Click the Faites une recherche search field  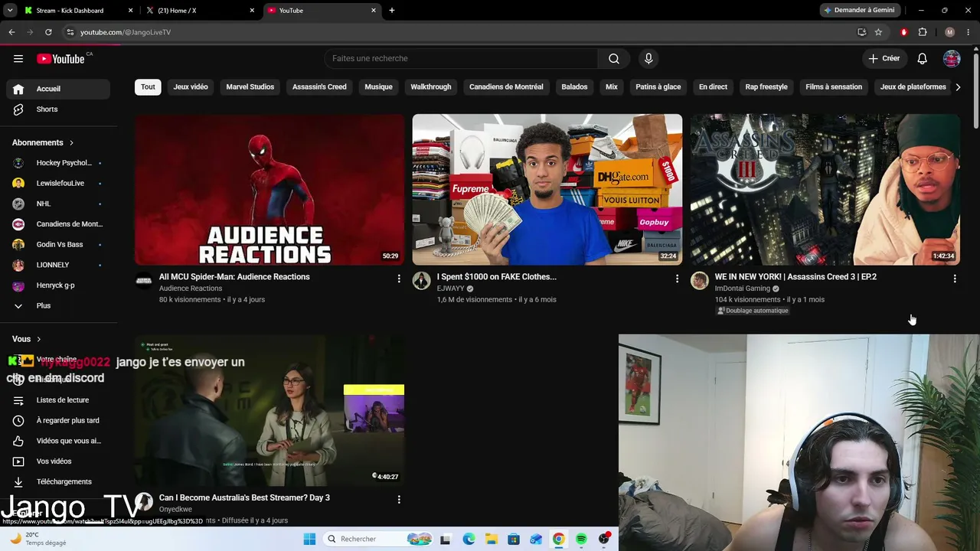click(461, 59)
